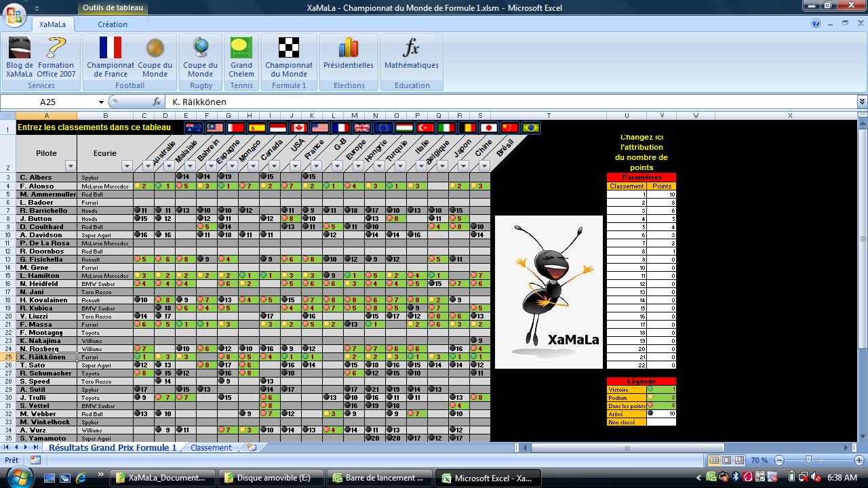Launch Coupe du Monde football tool
The width and height of the screenshot is (868, 488).
point(155,57)
